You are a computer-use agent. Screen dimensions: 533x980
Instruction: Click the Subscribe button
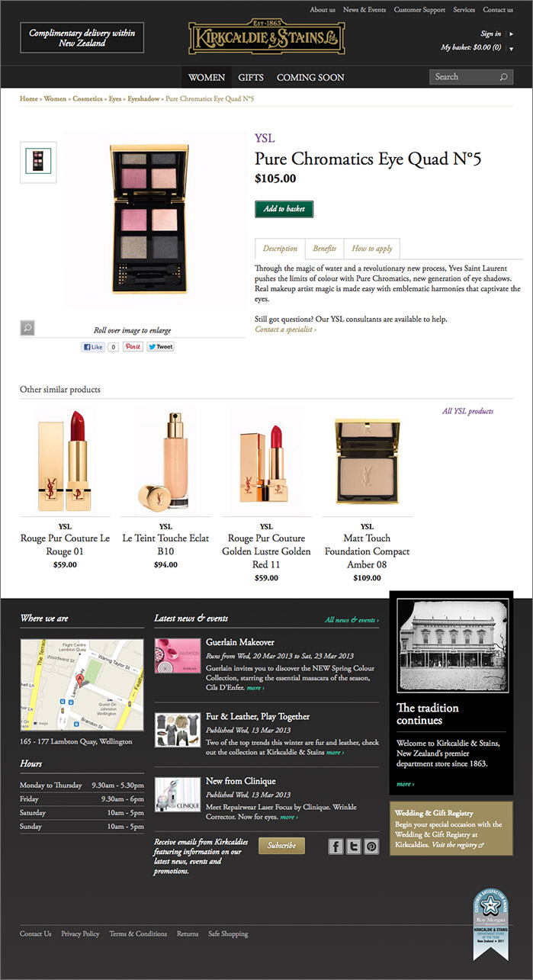point(281,845)
